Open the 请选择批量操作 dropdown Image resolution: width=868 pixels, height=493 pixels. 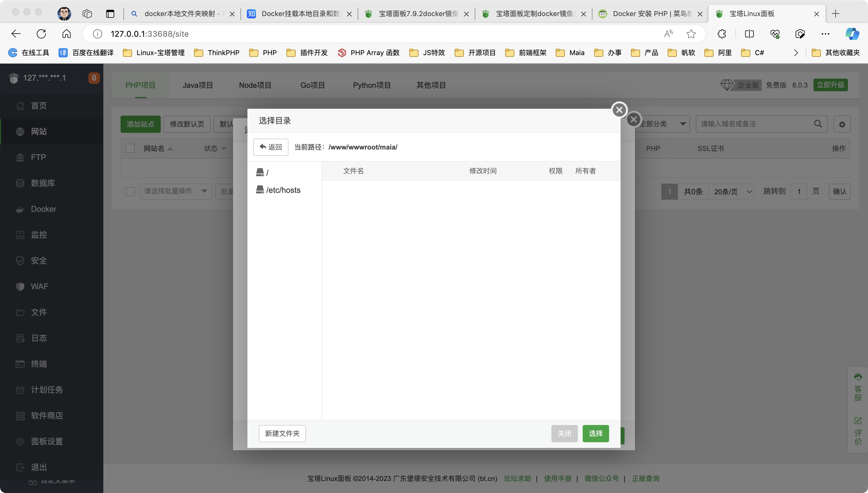tap(175, 191)
